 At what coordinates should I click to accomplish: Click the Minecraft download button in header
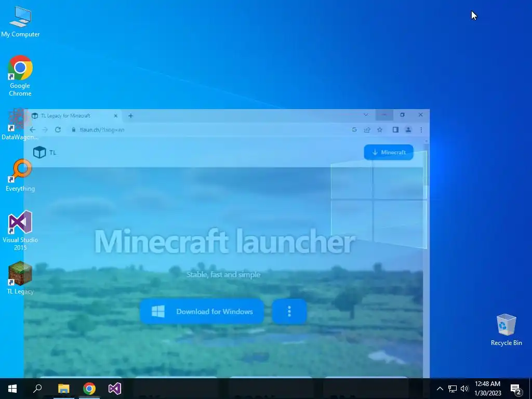click(x=389, y=152)
